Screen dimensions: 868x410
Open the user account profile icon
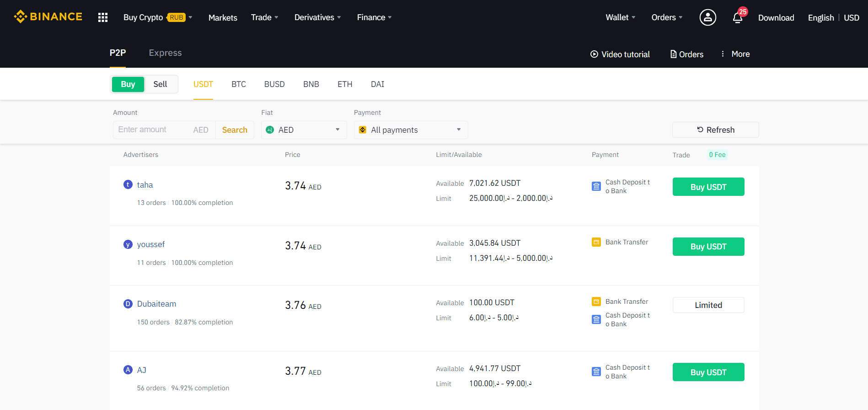pos(707,17)
